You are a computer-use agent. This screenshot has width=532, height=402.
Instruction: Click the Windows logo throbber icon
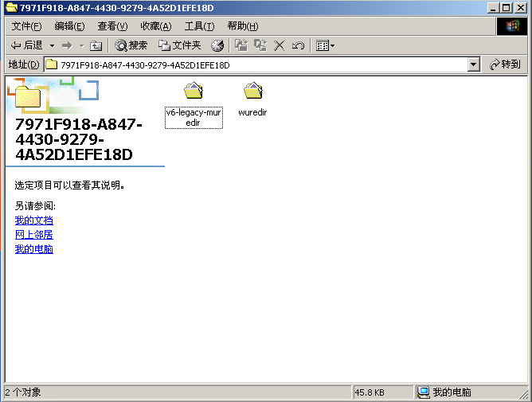[x=512, y=26]
